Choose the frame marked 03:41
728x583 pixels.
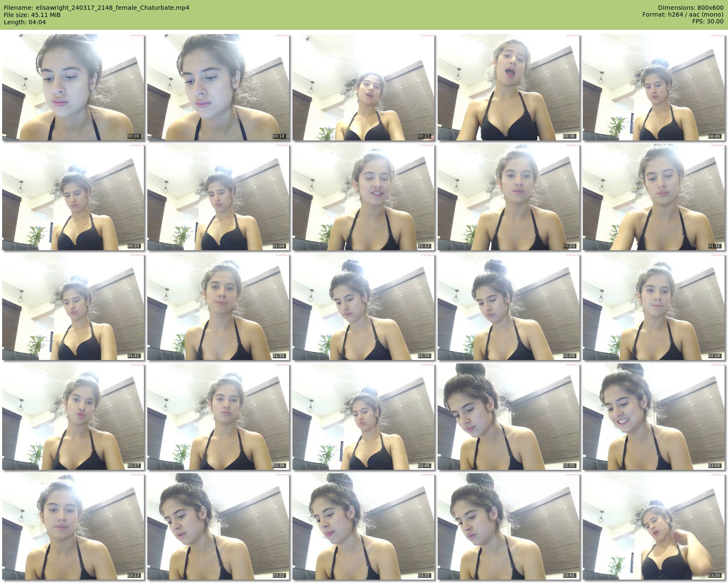coord(509,526)
